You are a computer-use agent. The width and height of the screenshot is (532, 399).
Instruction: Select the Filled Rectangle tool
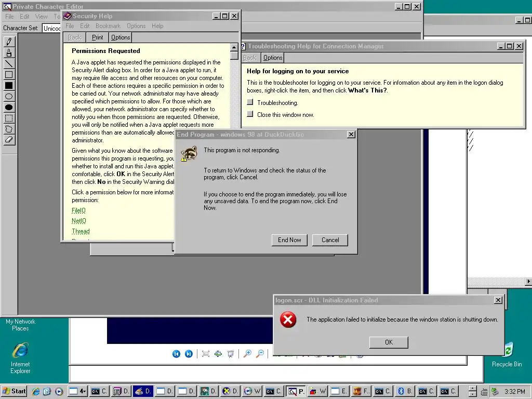coord(9,85)
